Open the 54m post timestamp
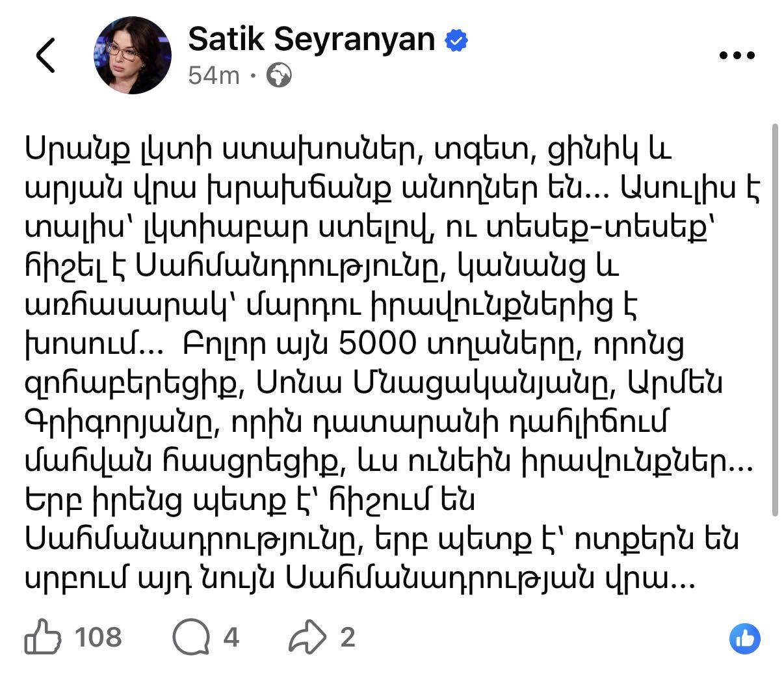The height and width of the screenshot is (683, 784). pyautogui.click(x=214, y=76)
